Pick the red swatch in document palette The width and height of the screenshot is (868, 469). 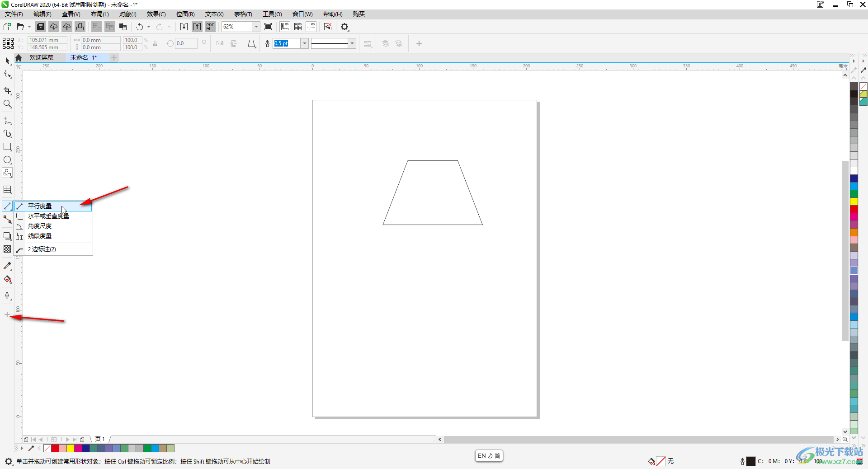(55, 448)
